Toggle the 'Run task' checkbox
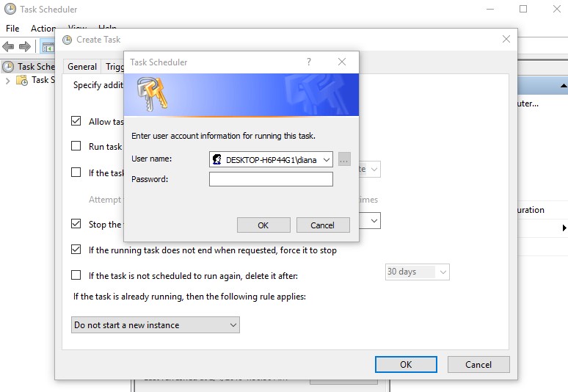 coord(76,145)
